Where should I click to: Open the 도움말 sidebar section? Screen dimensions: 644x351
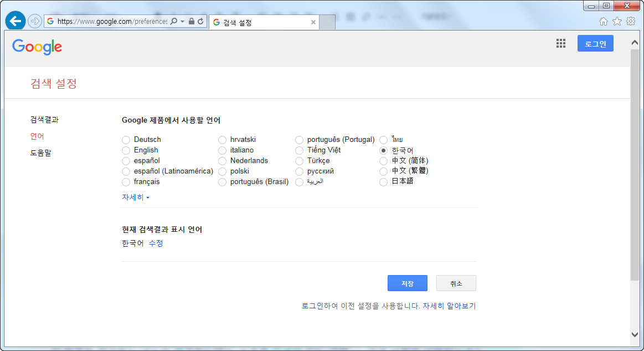tap(40, 152)
